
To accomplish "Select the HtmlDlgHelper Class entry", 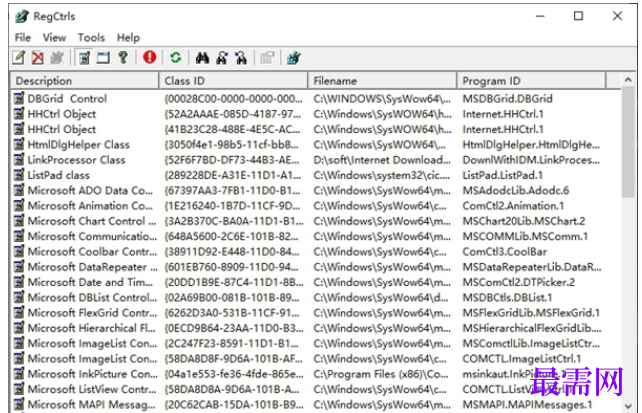I will point(79,144).
